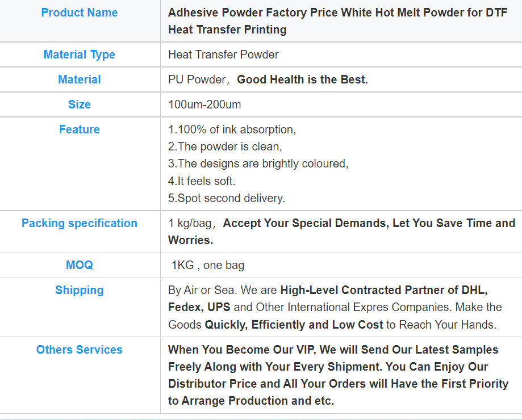
Task: Click the "Feature" row label
Action: coord(80,130)
